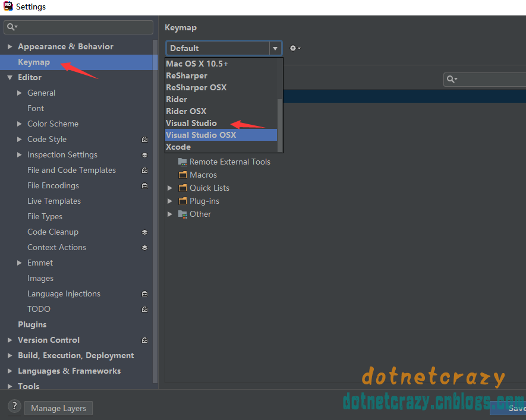Choose the Rider OSX keymap option
Screen dimensions: 526x420
[222, 111]
